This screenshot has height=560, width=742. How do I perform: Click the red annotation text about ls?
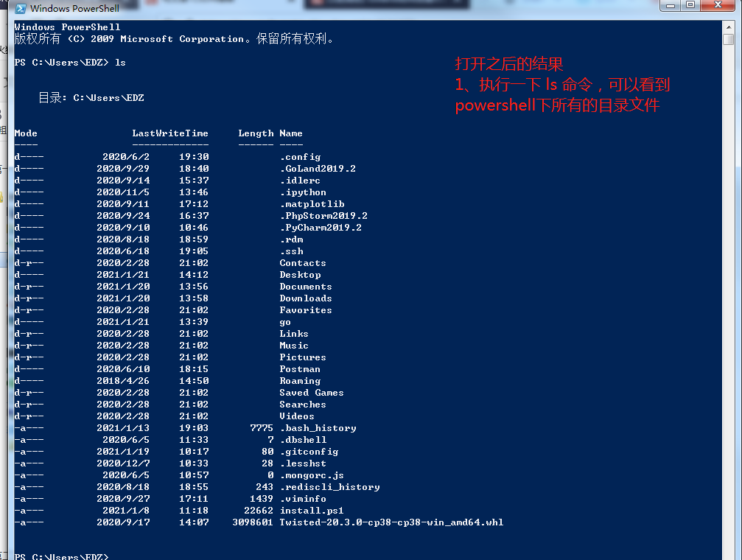[562, 85]
